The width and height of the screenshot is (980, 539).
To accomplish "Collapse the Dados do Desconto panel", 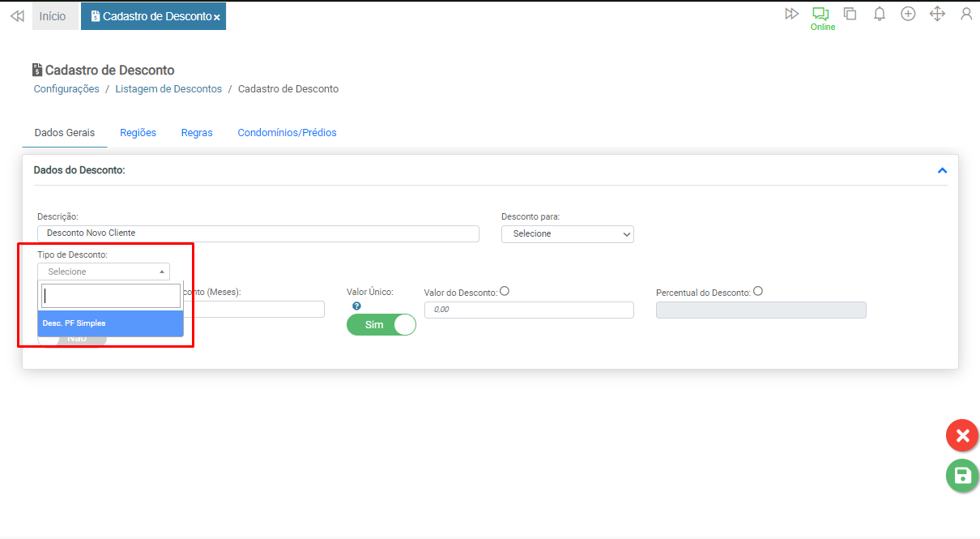I will pyautogui.click(x=942, y=170).
